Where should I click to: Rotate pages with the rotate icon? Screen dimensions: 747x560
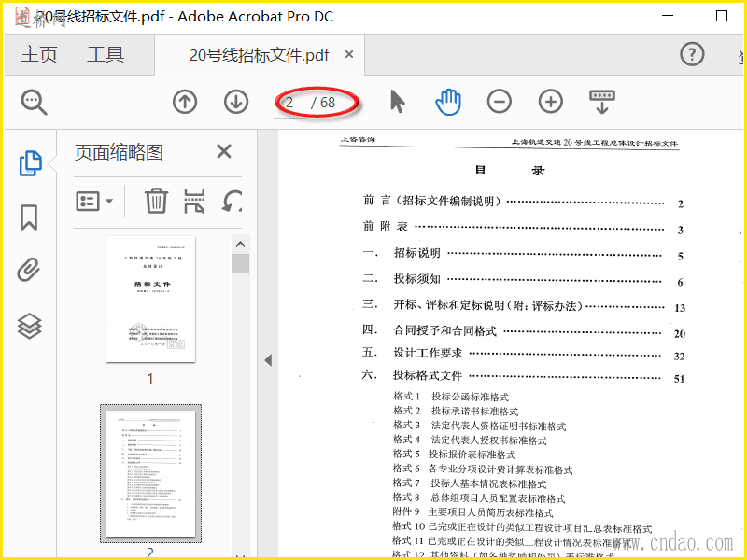pos(232,201)
